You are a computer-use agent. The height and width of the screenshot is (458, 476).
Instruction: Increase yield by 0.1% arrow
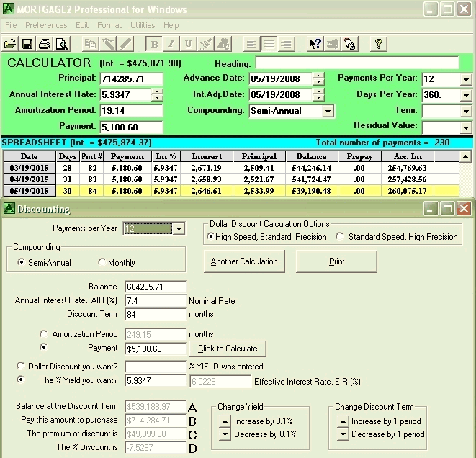(x=225, y=421)
